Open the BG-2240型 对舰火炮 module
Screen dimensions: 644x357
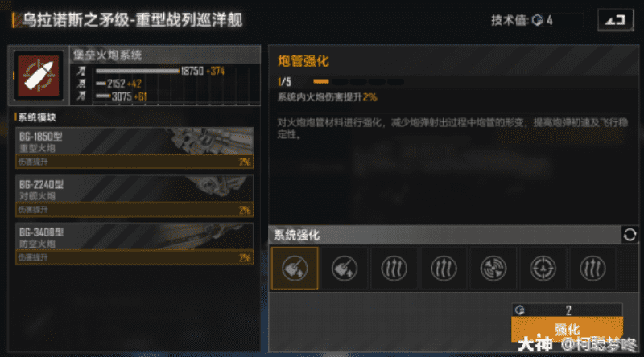[134, 195]
